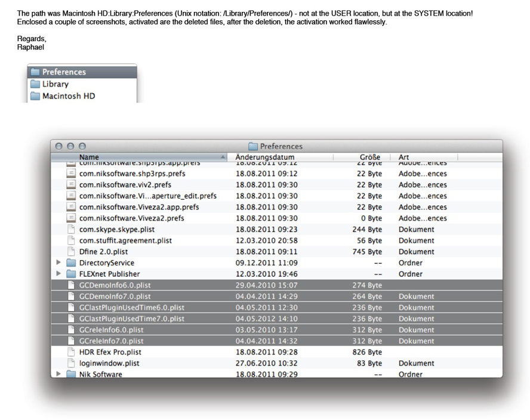Click the Dfine 2.0.plist file icon
The image size is (530, 420).
coord(71,252)
